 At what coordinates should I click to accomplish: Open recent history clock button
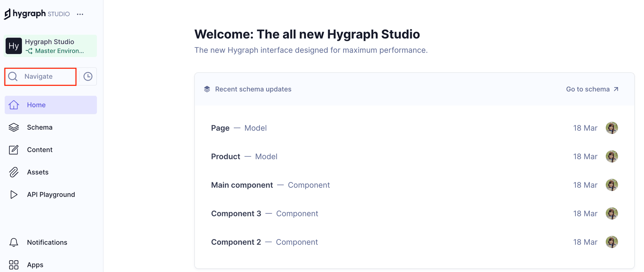(x=88, y=77)
